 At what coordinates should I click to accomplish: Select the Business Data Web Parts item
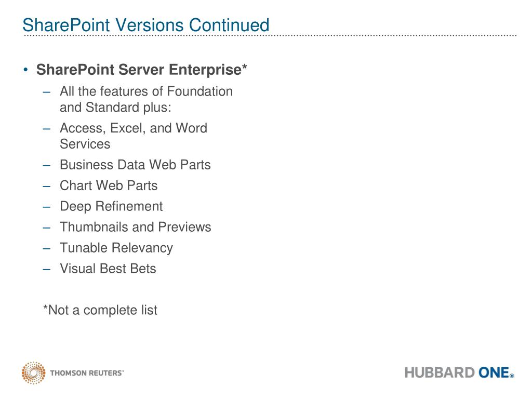[135, 165]
